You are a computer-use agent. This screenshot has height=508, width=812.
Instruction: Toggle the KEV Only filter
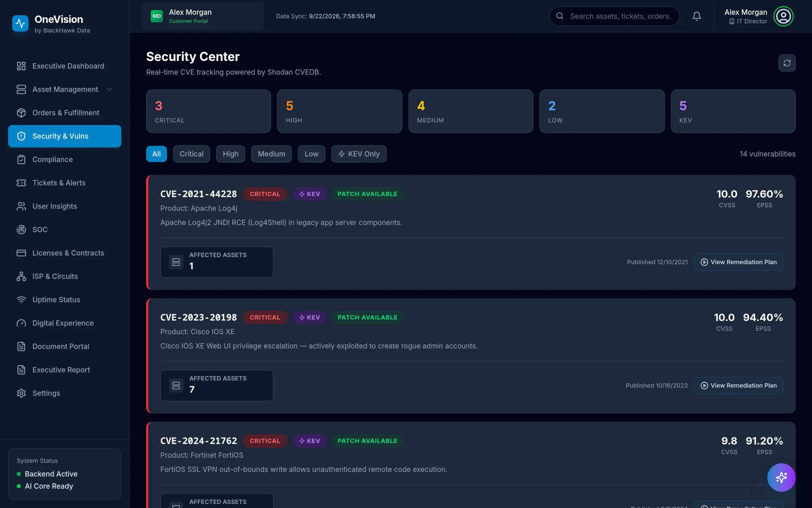[359, 154]
